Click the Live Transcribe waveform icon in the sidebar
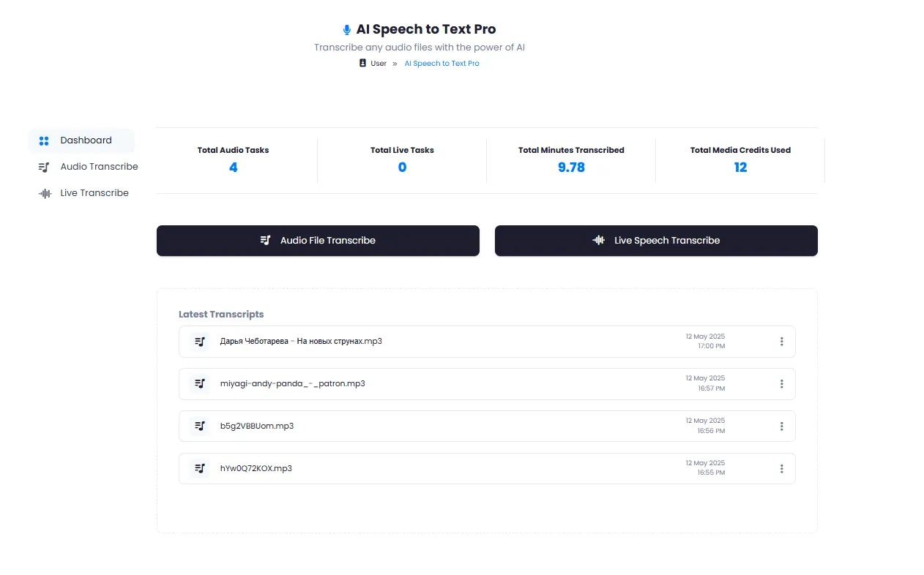 point(45,193)
